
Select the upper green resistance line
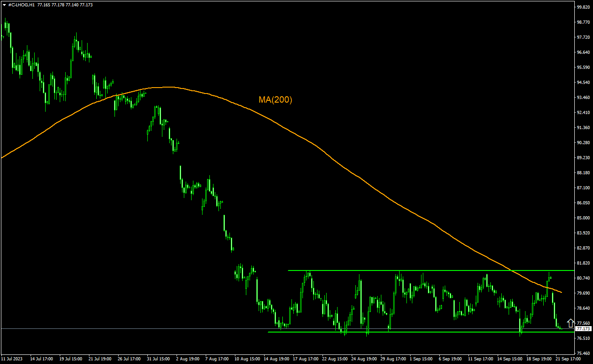click(x=411, y=270)
